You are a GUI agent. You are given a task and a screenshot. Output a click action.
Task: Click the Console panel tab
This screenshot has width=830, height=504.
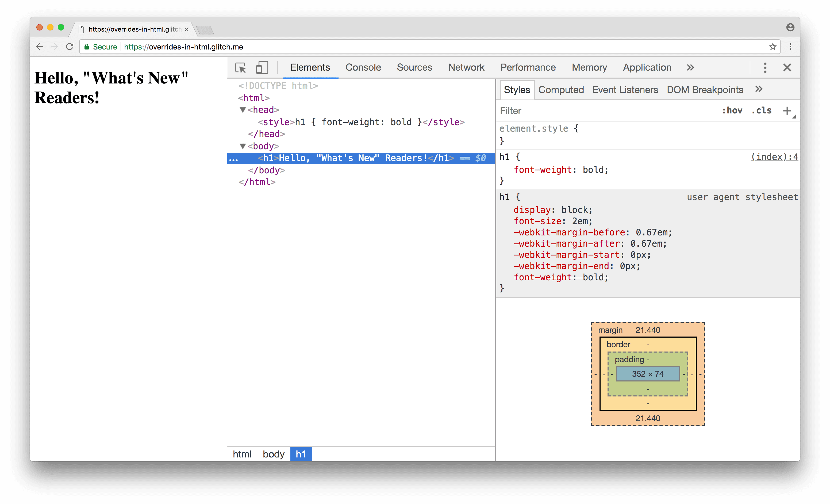point(362,66)
